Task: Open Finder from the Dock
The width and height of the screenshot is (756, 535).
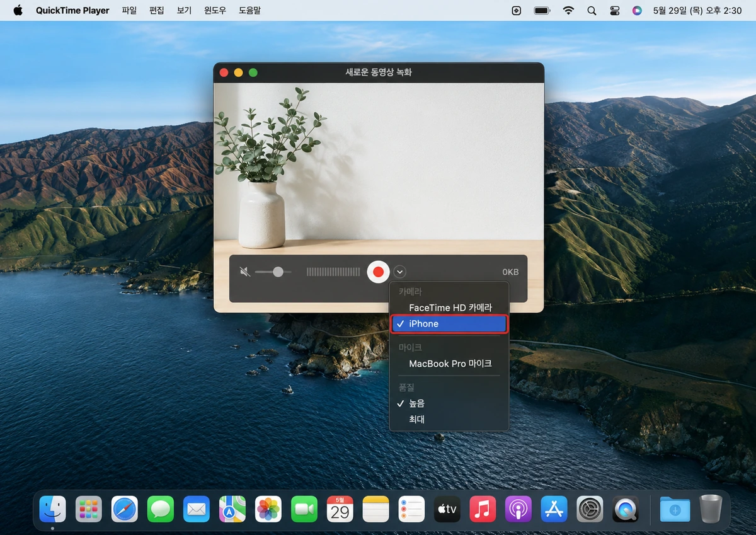Action: tap(53, 509)
